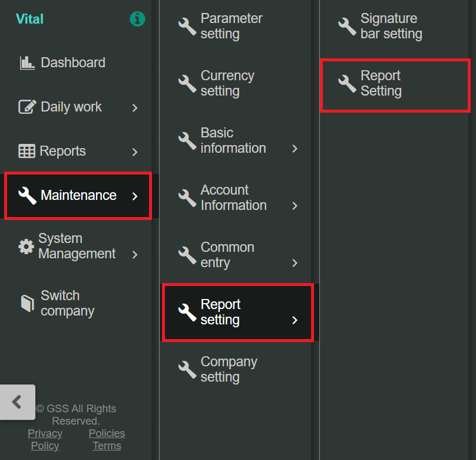Click the green info icon beside Vital

pyautogui.click(x=137, y=19)
